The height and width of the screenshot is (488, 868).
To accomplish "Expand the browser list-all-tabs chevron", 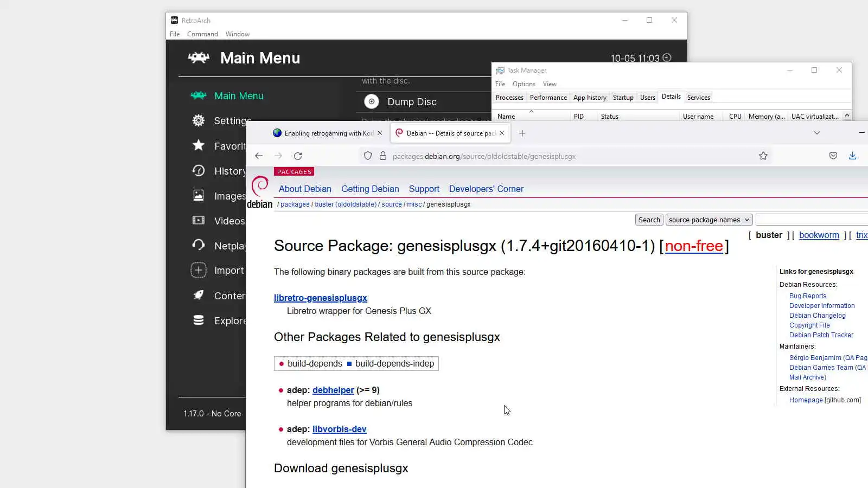I will [817, 133].
